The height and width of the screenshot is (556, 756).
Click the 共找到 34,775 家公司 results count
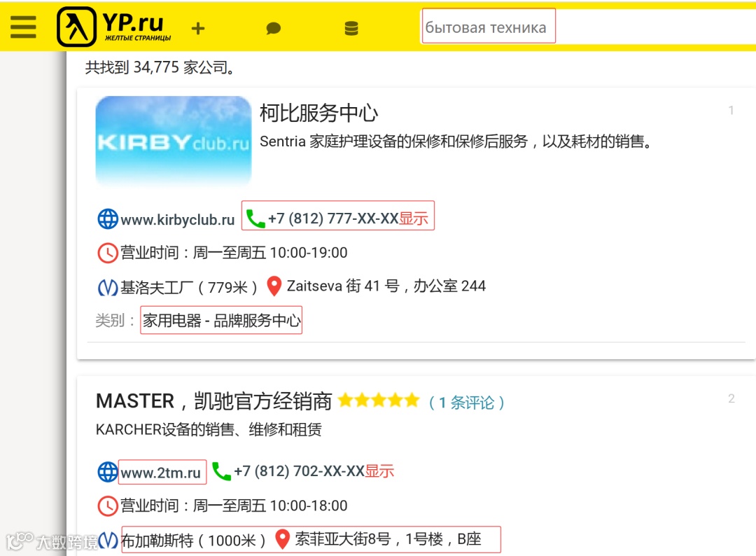pyautogui.click(x=160, y=67)
